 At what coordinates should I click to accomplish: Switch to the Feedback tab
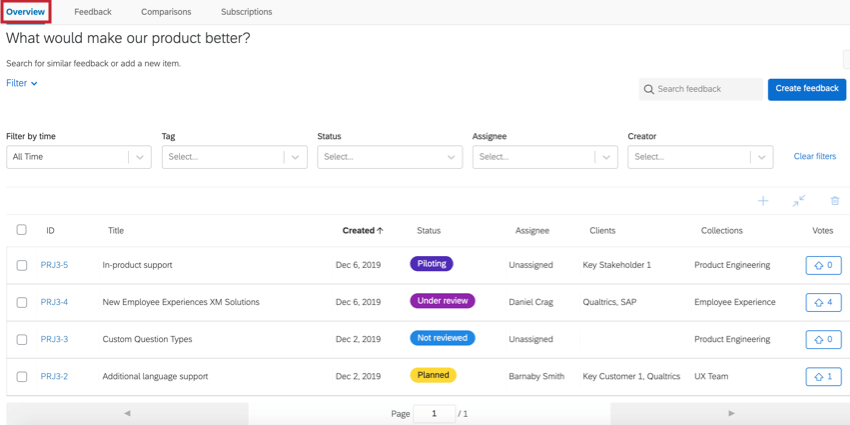click(93, 11)
